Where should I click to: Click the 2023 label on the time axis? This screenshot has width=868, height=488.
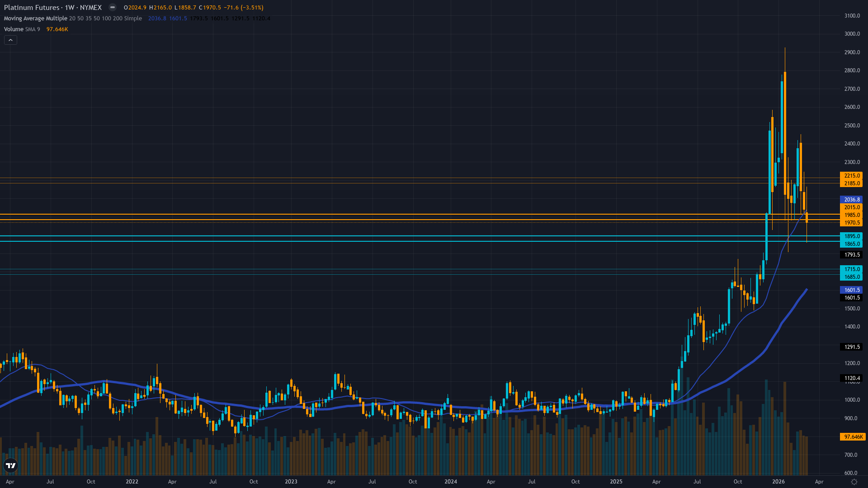[x=291, y=482]
